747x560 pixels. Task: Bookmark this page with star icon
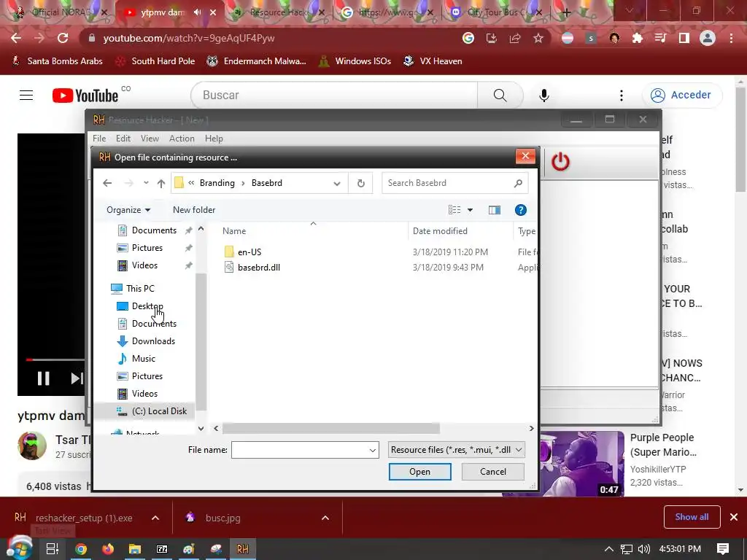click(538, 38)
